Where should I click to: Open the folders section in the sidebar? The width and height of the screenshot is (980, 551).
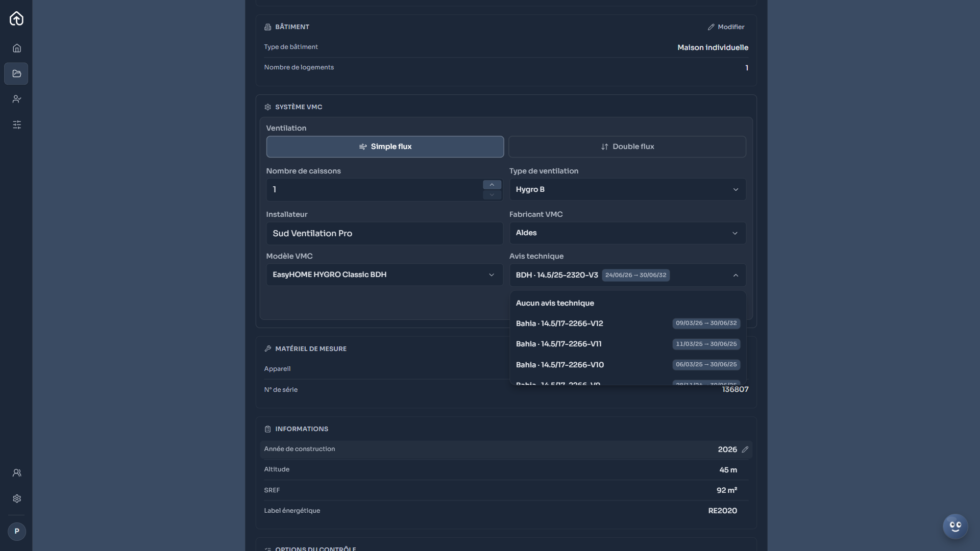(x=16, y=73)
